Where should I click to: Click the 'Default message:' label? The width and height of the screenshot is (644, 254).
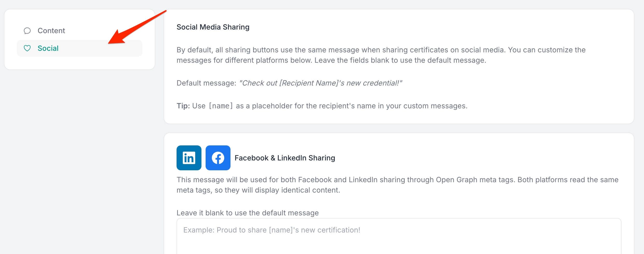click(x=206, y=83)
